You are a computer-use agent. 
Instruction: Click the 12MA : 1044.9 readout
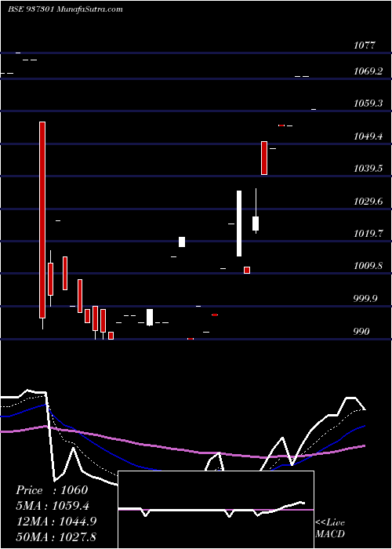coord(56,521)
